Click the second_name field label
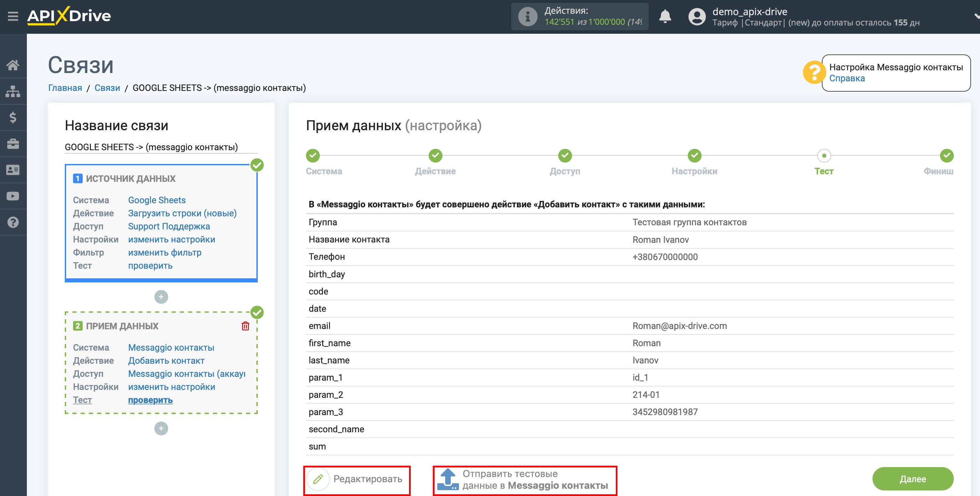The height and width of the screenshot is (496, 980). pos(336,429)
